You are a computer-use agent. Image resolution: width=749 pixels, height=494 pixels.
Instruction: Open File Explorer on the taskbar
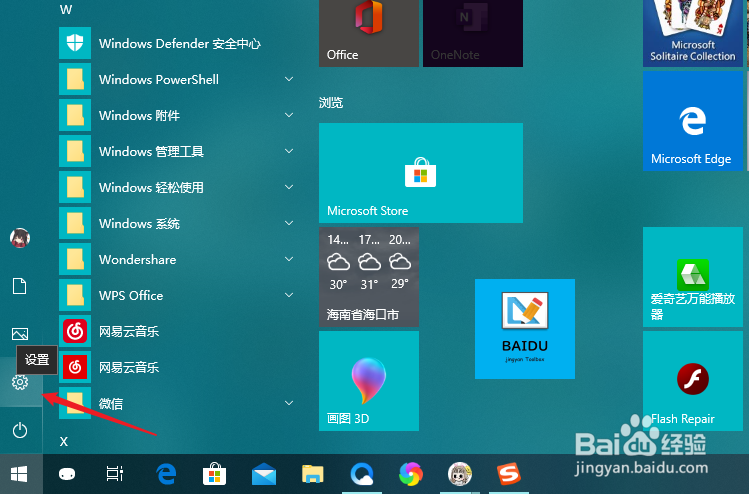tap(313, 474)
